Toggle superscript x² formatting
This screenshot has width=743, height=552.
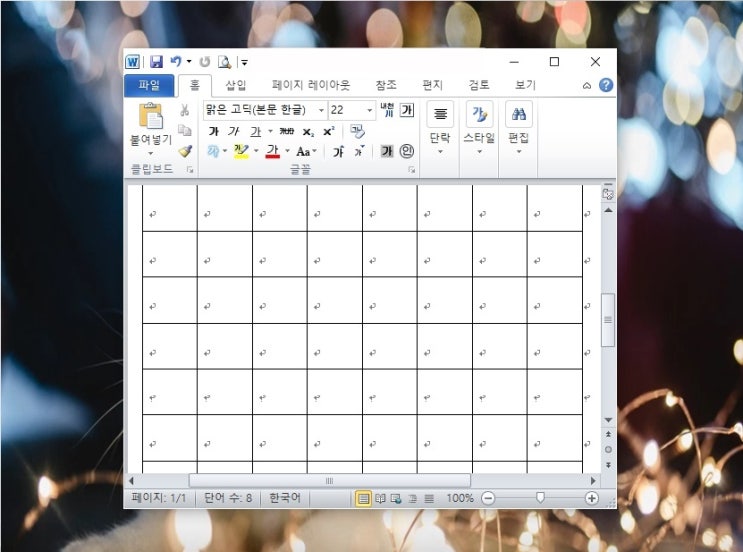pyautogui.click(x=329, y=131)
